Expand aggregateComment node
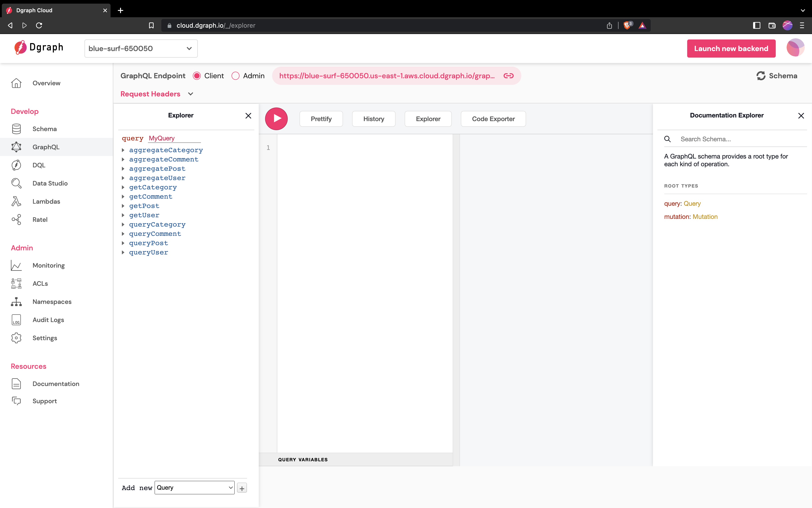 pyautogui.click(x=123, y=159)
